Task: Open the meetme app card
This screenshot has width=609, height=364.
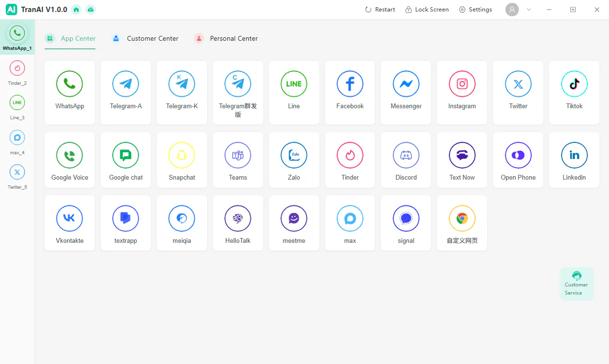Action: tap(294, 223)
